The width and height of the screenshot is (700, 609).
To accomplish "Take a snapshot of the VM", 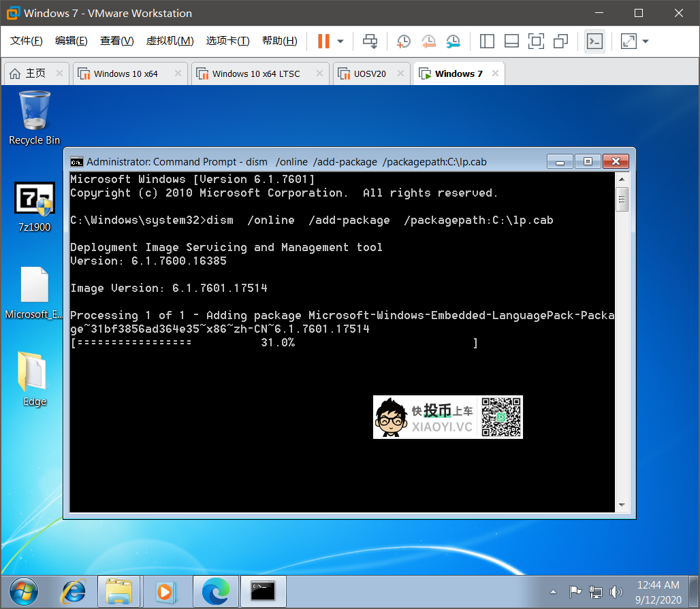I will coord(404,41).
